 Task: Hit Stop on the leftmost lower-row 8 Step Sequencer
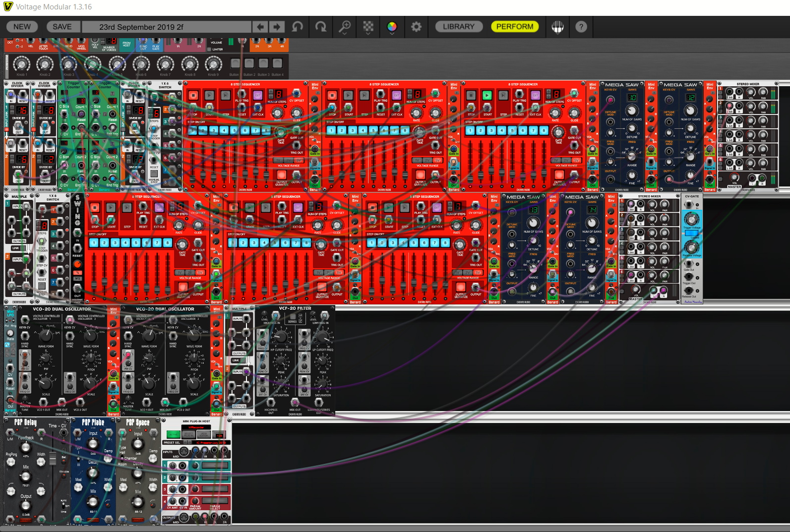(95, 208)
